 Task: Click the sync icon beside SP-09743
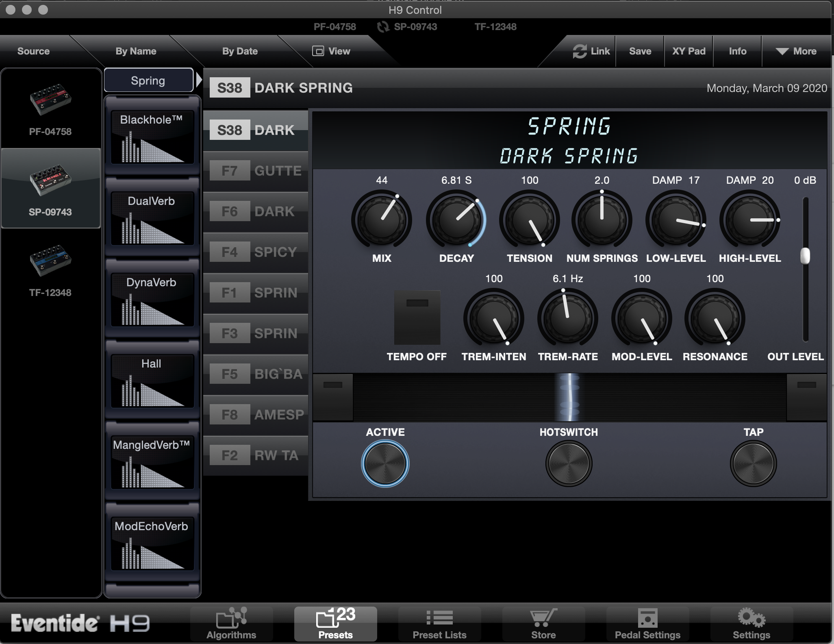point(383,27)
